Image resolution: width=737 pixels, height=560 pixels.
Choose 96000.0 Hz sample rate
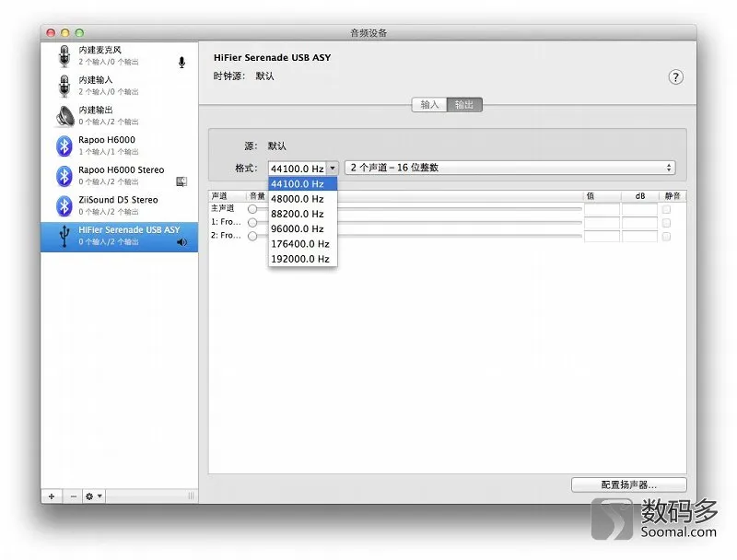point(303,228)
